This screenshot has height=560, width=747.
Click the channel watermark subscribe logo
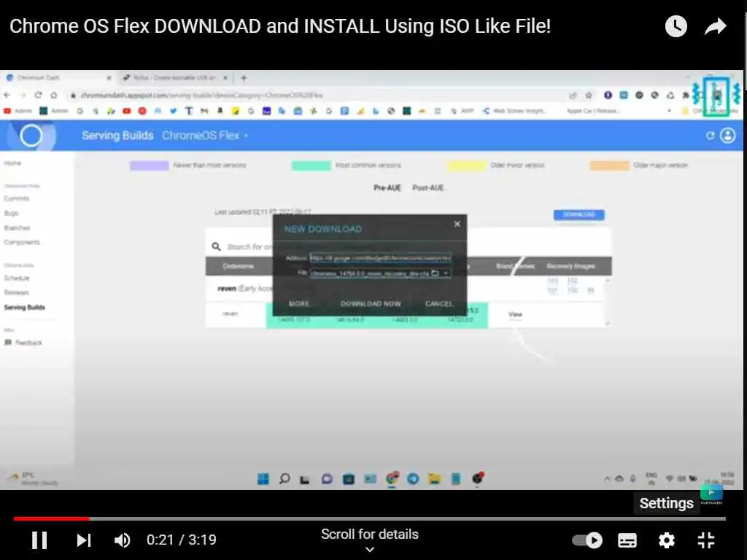click(x=711, y=494)
